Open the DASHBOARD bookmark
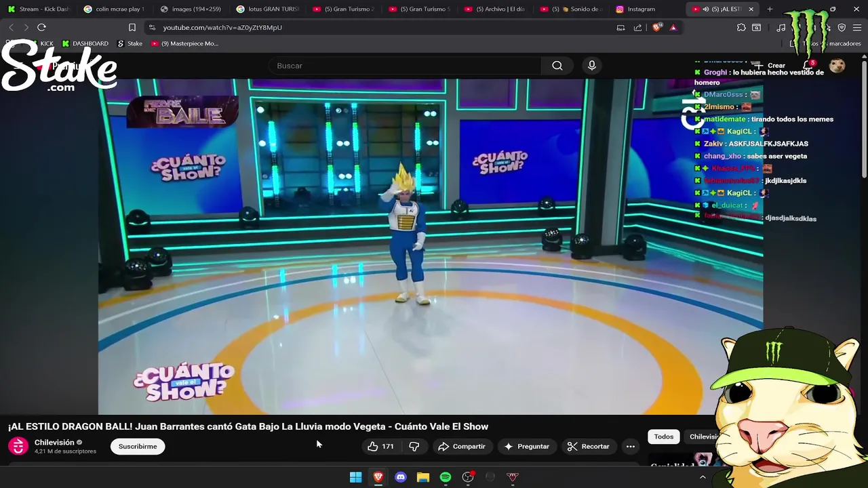This screenshot has height=488, width=868. pyautogui.click(x=85, y=43)
